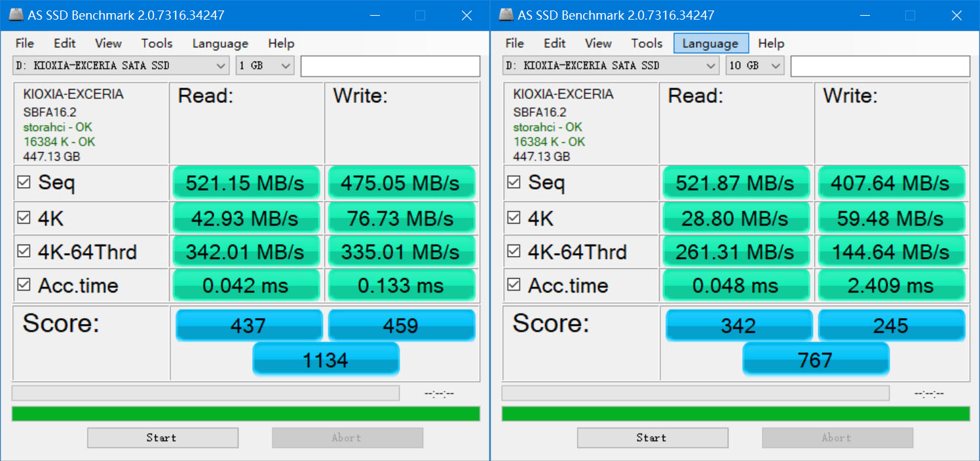The image size is (980, 461).
Task: Click the 245 write score
Action: [891, 325]
